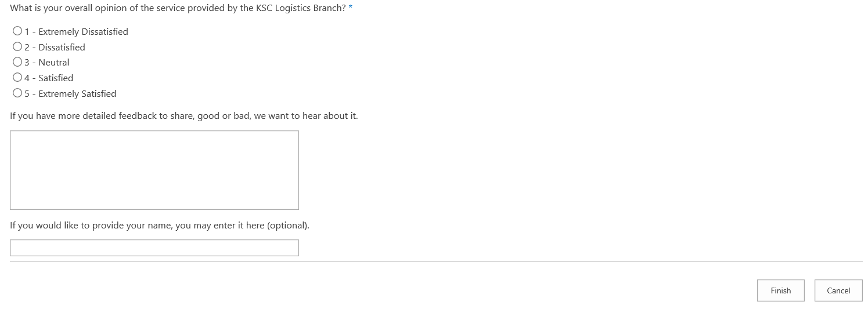Click the 'Extremely Dissatisfied' label text
The image size is (868, 316).
coord(83,31)
